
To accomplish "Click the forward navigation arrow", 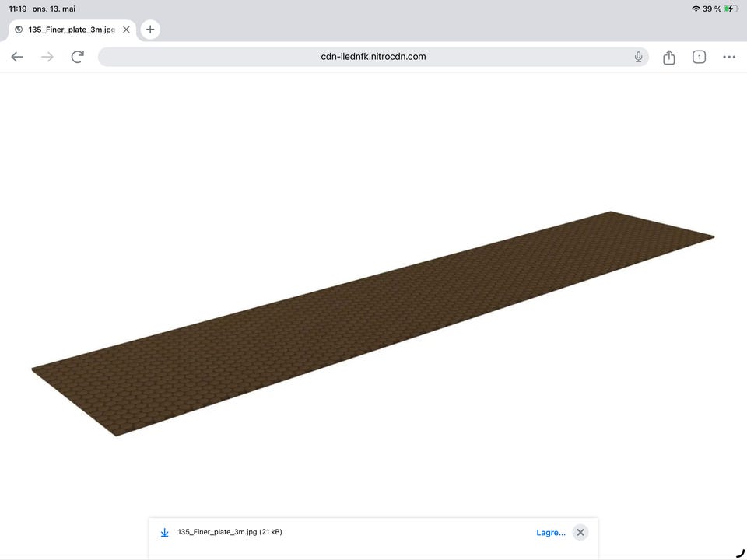I will click(47, 57).
